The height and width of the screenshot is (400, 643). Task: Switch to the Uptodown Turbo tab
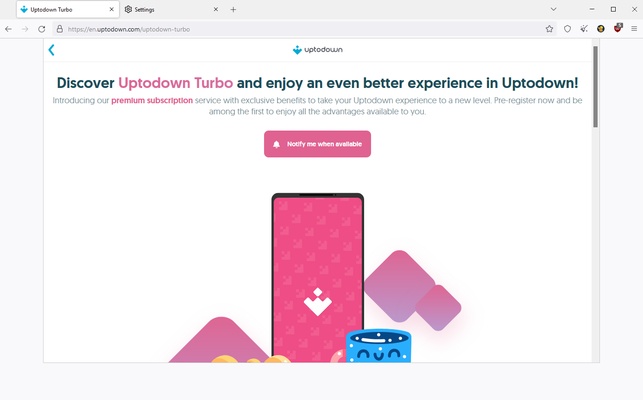pos(68,9)
